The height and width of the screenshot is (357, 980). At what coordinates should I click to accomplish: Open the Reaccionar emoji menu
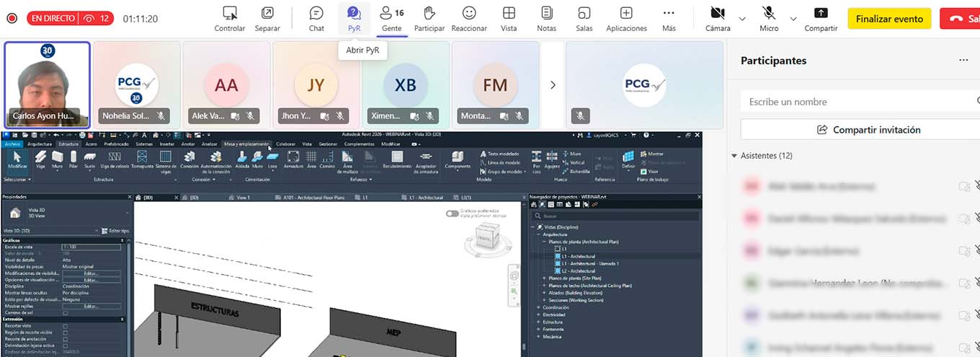tap(469, 17)
